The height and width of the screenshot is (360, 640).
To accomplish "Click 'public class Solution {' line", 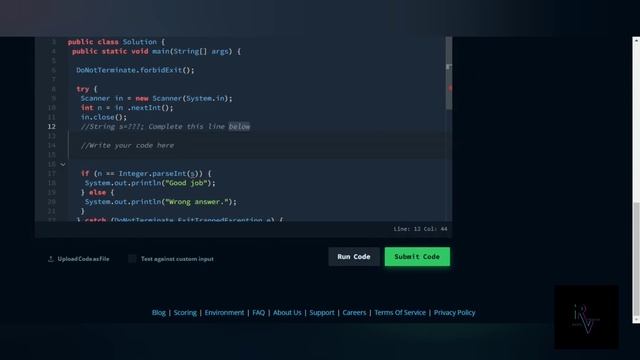I will [x=116, y=42].
